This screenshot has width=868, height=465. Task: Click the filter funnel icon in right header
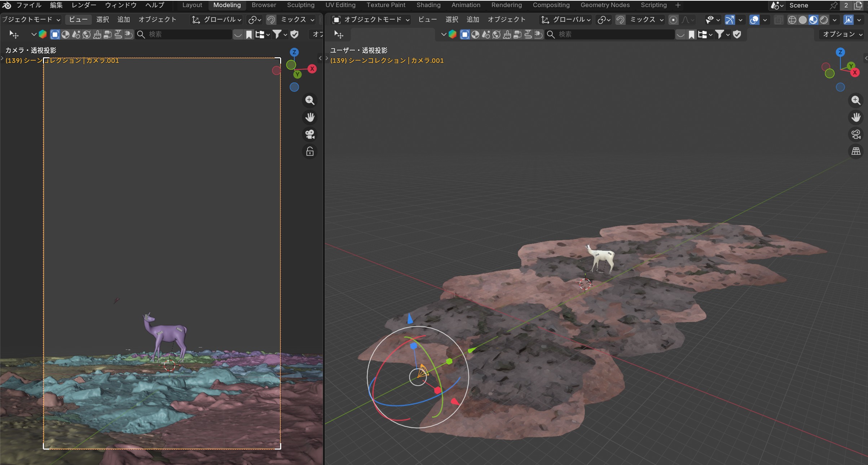click(x=719, y=34)
